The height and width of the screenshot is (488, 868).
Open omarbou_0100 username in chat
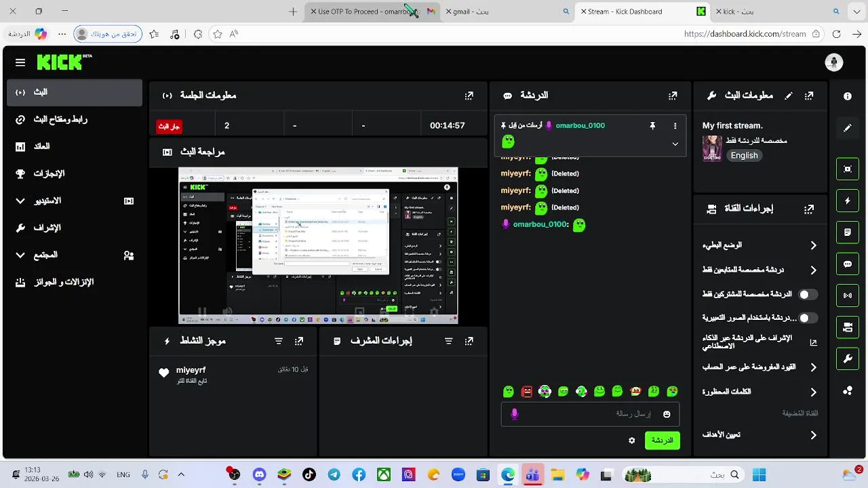point(540,224)
